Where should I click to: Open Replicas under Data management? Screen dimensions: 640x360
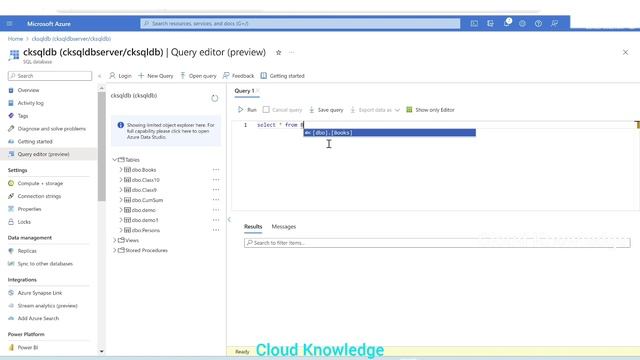pos(27,251)
